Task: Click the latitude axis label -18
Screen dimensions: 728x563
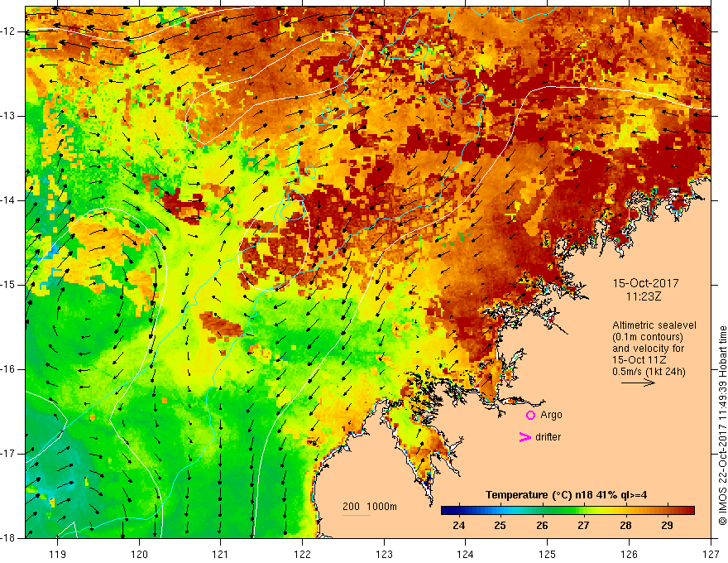Action: (x=8, y=538)
